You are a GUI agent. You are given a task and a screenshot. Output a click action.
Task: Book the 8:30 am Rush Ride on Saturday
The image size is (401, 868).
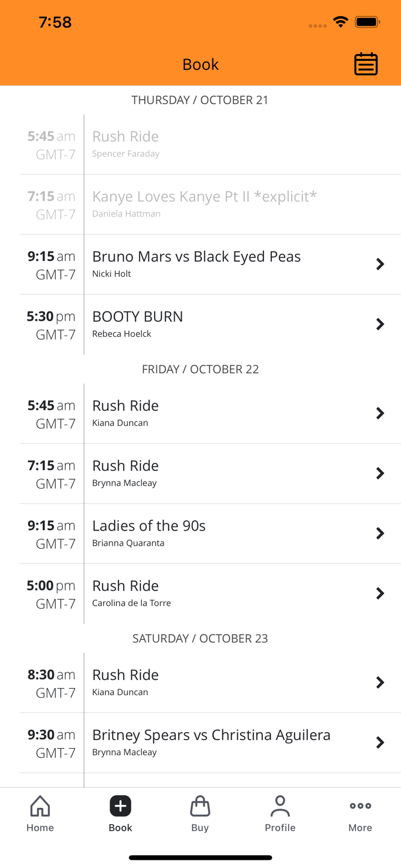[x=380, y=682]
